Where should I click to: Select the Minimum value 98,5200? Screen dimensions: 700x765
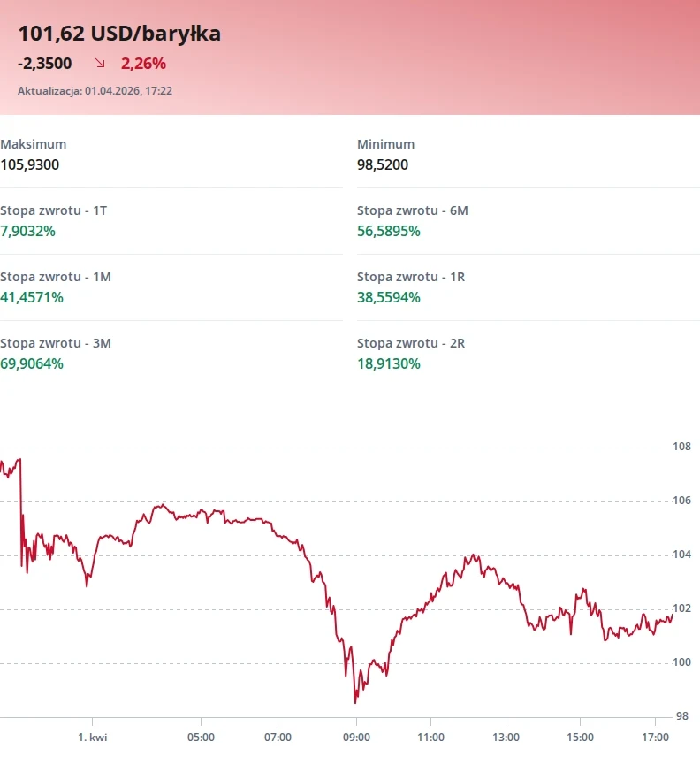pyautogui.click(x=383, y=164)
